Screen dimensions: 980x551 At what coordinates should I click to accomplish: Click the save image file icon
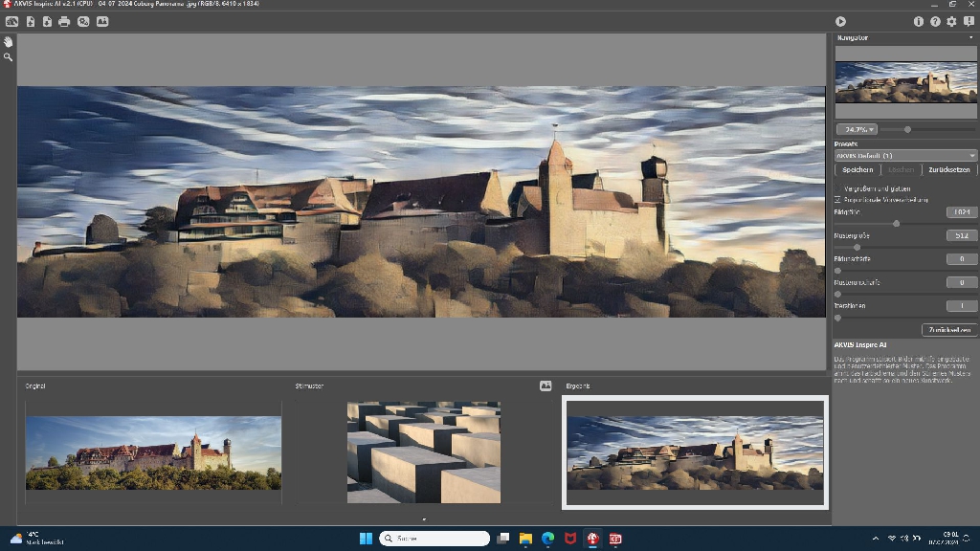coord(47,22)
